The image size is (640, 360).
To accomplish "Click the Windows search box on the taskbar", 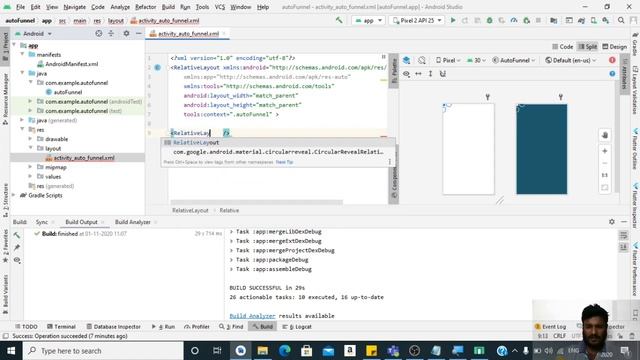I will point(103,351).
